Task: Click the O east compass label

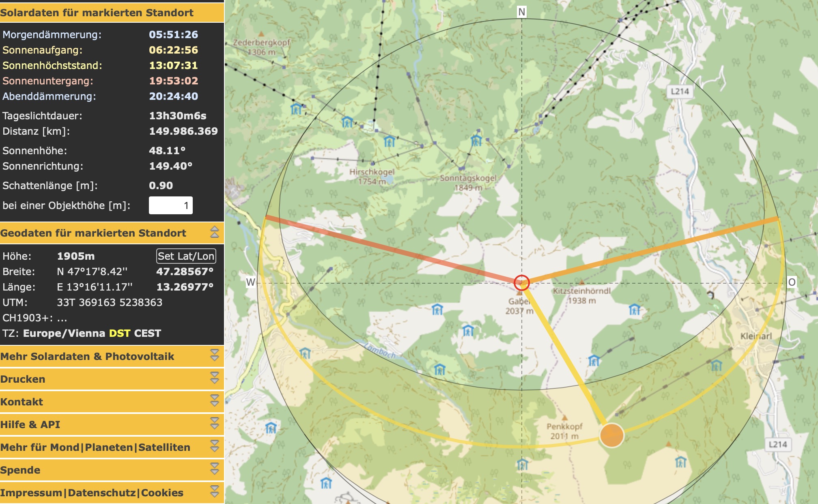Action: point(792,282)
